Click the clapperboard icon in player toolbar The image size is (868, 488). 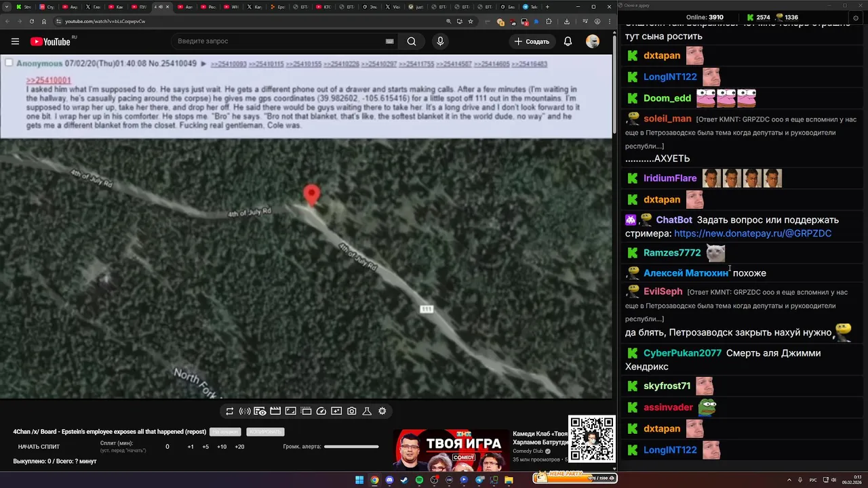click(x=275, y=411)
